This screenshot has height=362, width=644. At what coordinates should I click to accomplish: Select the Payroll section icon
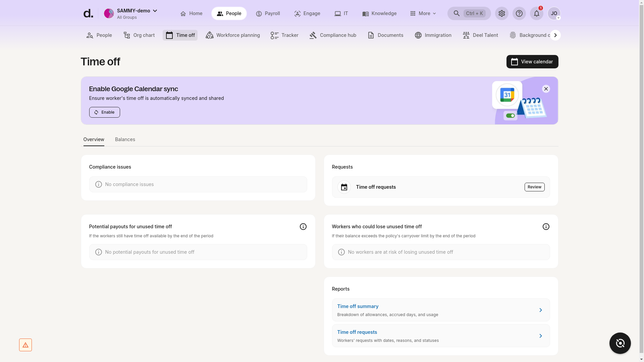(259, 13)
